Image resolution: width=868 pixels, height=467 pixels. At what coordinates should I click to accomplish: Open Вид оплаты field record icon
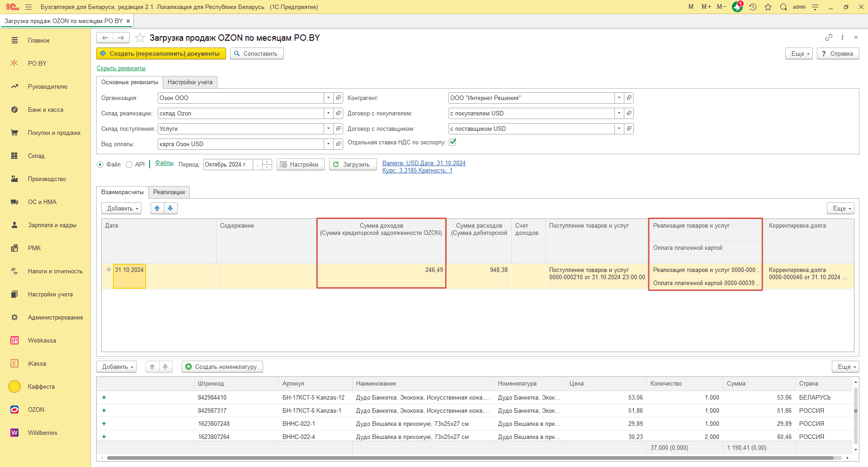[338, 144]
